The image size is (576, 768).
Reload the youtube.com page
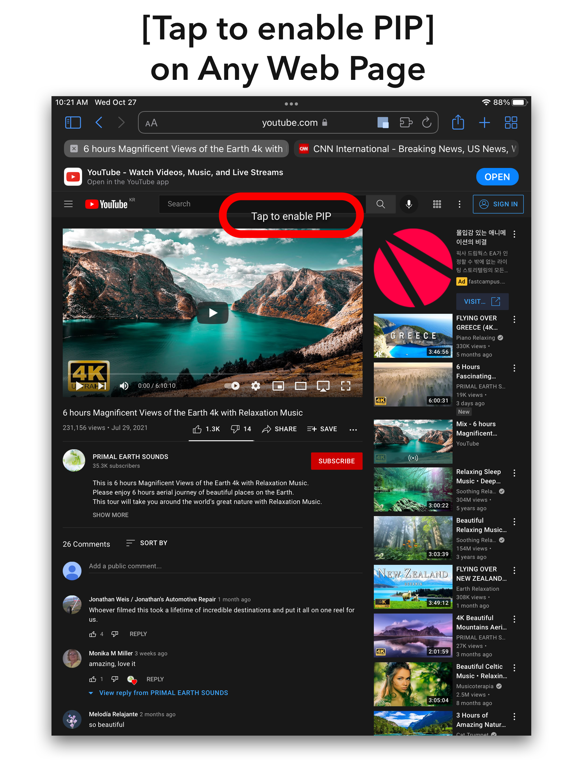(x=427, y=122)
